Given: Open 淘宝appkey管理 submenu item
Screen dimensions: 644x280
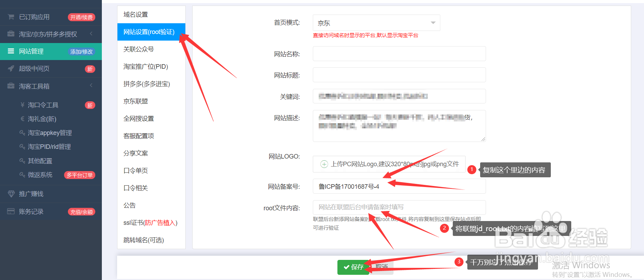Looking at the screenshot, I should pos(51,133).
